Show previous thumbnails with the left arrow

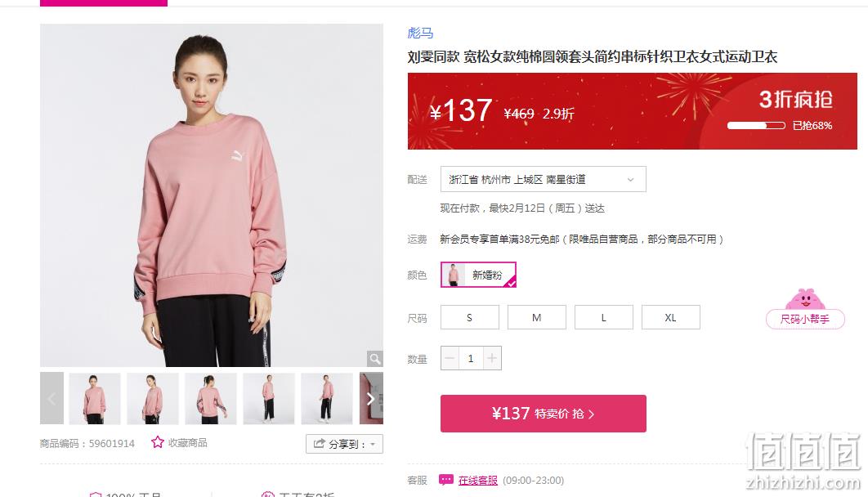(x=51, y=398)
